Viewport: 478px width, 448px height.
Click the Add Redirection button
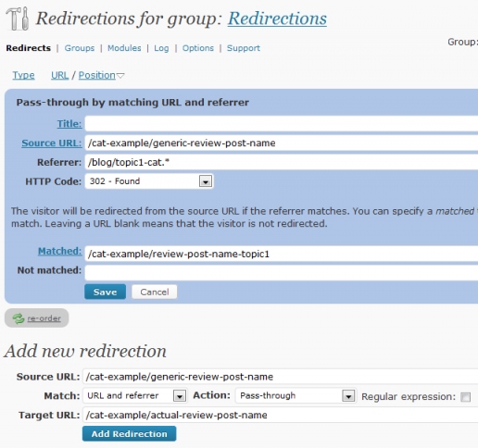click(129, 434)
